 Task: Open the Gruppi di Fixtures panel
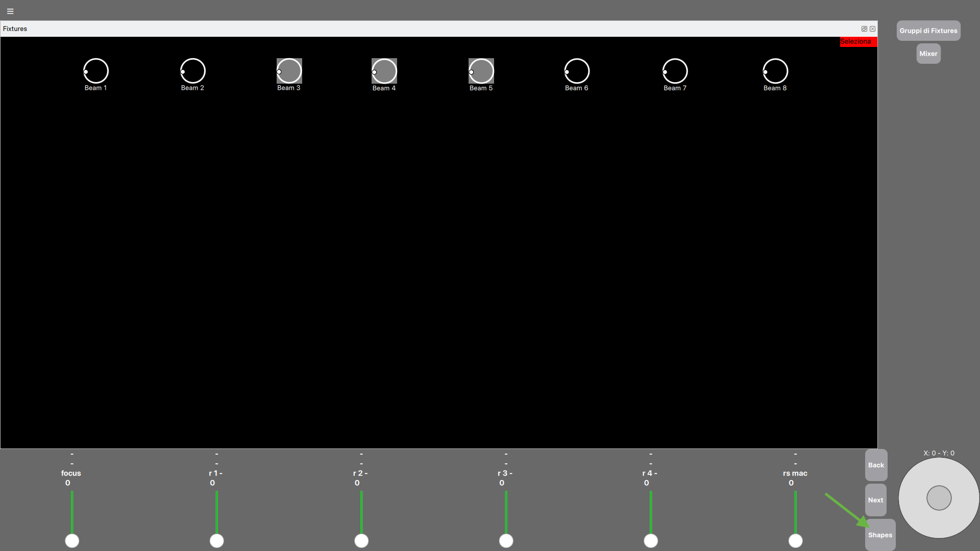pyautogui.click(x=928, y=30)
